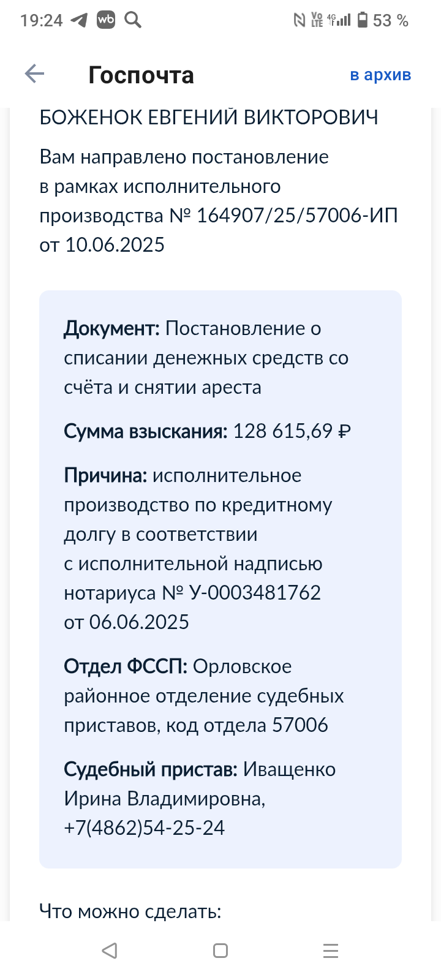The width and height of the screenshot is (441, 980).
Task: Tap the clock showing 19:24
Action: pyautogui.click(x=41, y=20)
